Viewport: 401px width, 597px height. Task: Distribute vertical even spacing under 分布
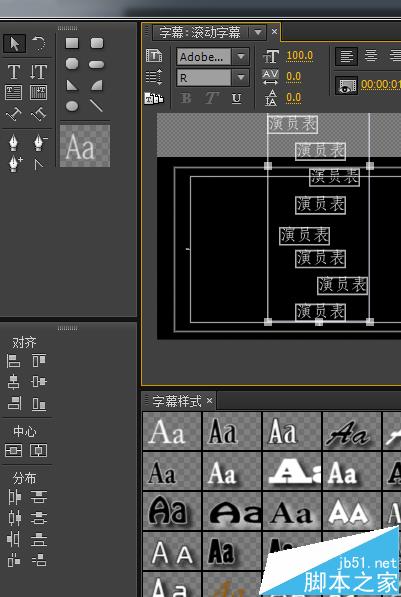click(39, 561)
